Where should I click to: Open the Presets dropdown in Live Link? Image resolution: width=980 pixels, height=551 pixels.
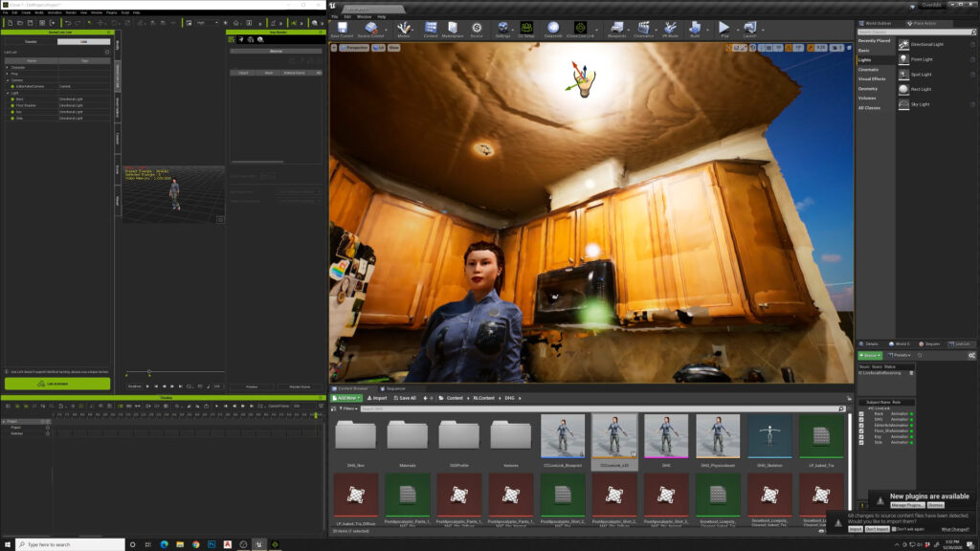point(901,356)
